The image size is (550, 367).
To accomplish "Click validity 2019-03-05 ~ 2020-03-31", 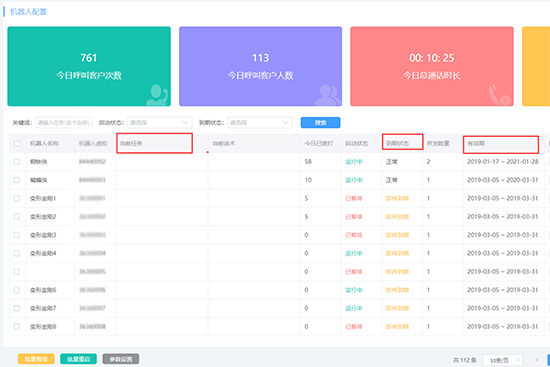I will (x=503, y=180).
